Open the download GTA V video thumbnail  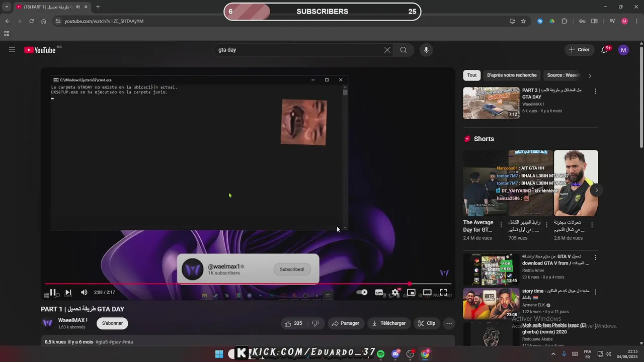(491, 269)
